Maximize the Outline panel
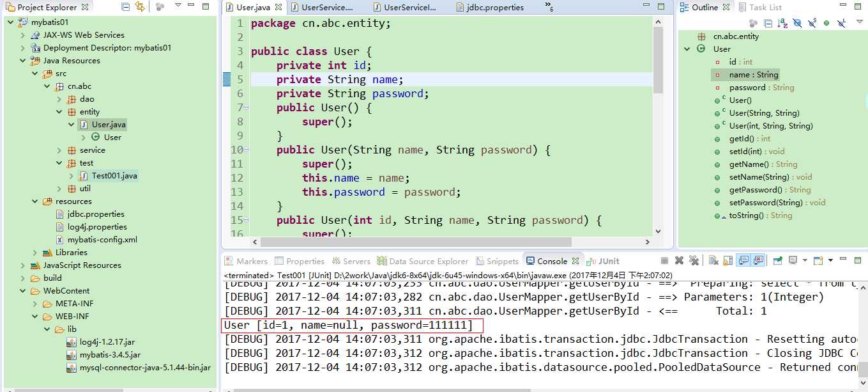The width and height of the screenshot is (868, 392). point(858,6)
